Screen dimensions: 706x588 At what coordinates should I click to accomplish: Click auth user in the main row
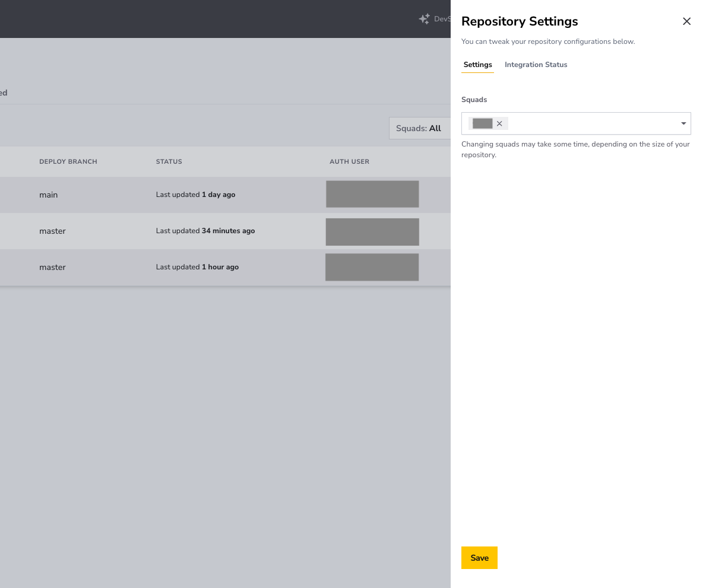[372, 195]
